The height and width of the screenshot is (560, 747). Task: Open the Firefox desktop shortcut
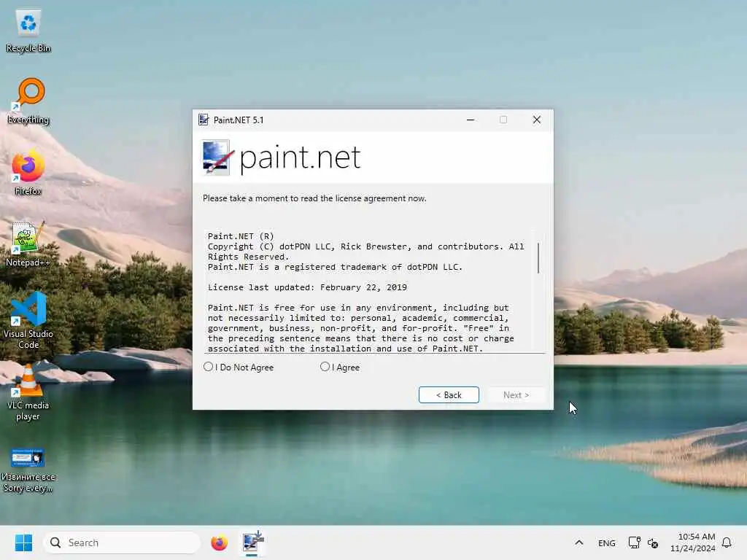(28, 174)
